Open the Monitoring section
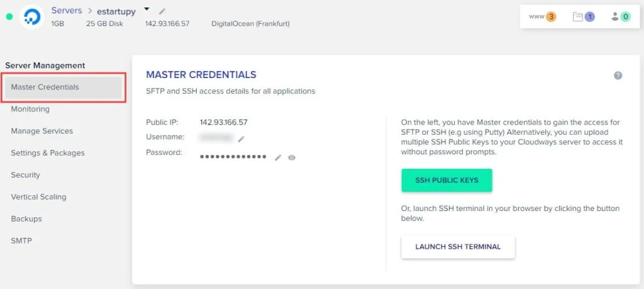644x289 pixels. tap(30, 109)
